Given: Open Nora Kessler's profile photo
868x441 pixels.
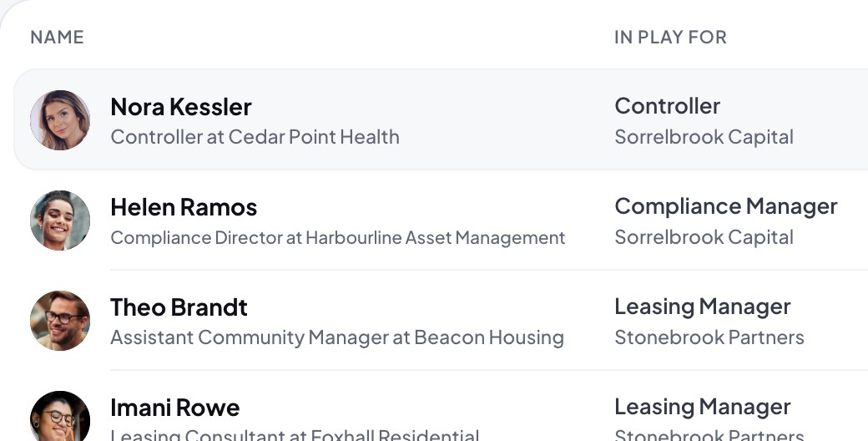Looking at the screenshot, I should click(x=60, y=120).
